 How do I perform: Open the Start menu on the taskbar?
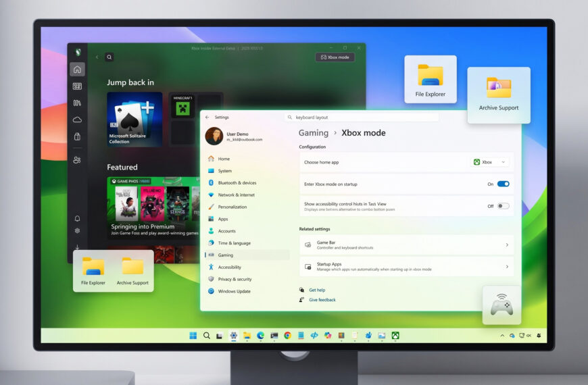(x=193, y=336)
